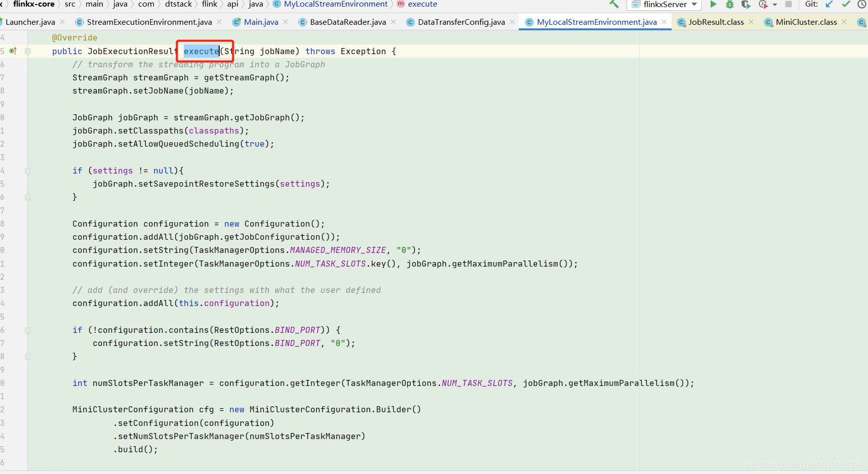Click the getStreamGraph() call
Image resolution: width=868 pixels, height=474 pixels.
coord(244,77)
